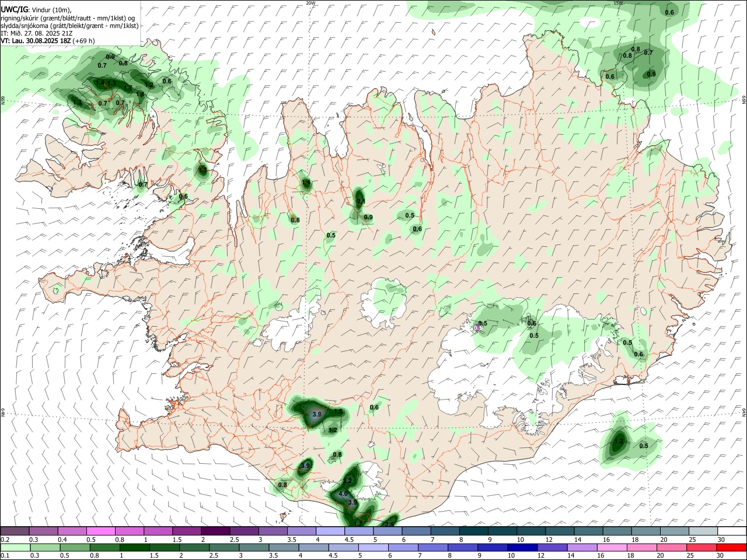Click the 1.5 value on the map next to 3.9
The height and width of the screenshot is (560, 747).
point(338,412)
